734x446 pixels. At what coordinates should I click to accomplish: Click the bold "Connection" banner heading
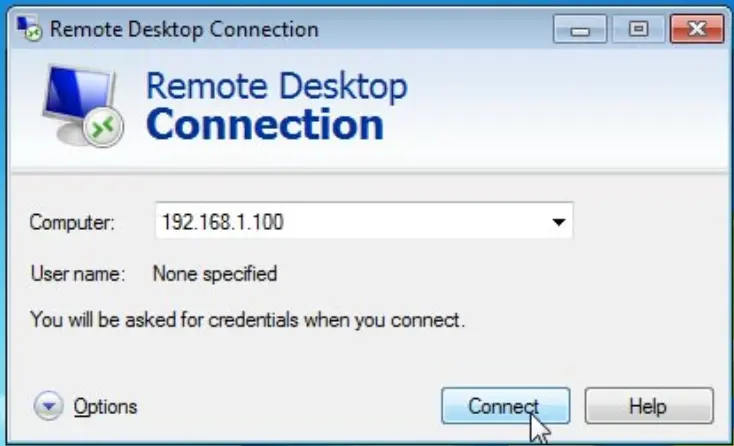[264, 125]
